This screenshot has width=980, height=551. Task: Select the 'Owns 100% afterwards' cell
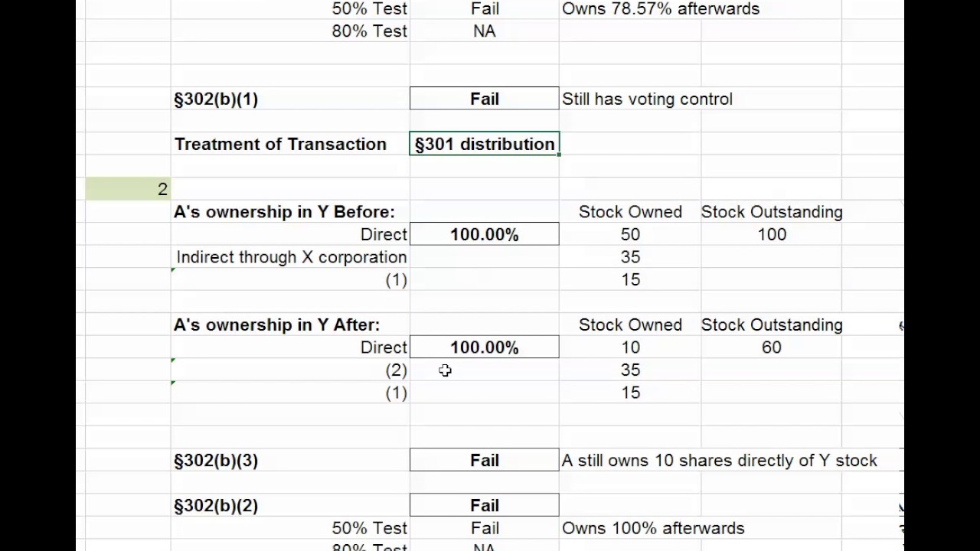click(x=652, y=528)
